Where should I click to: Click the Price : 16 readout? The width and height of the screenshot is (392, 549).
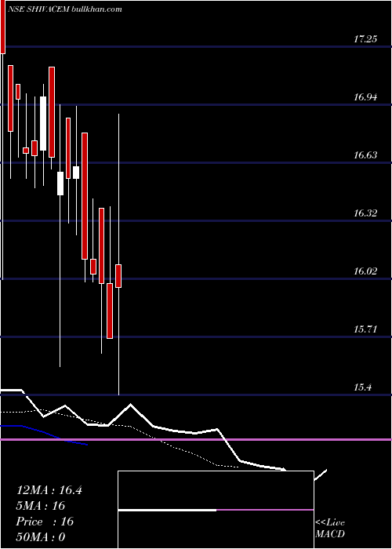(x=45, y=522)
